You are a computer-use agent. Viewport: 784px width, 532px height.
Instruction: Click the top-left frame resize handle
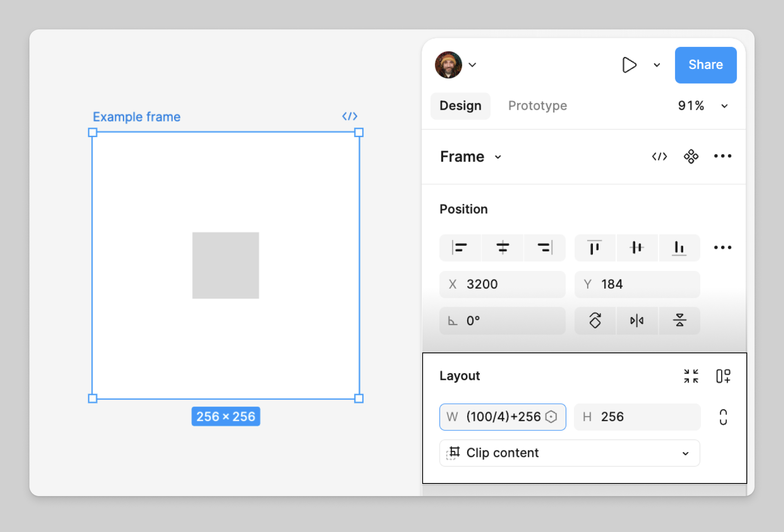(93, 132)
